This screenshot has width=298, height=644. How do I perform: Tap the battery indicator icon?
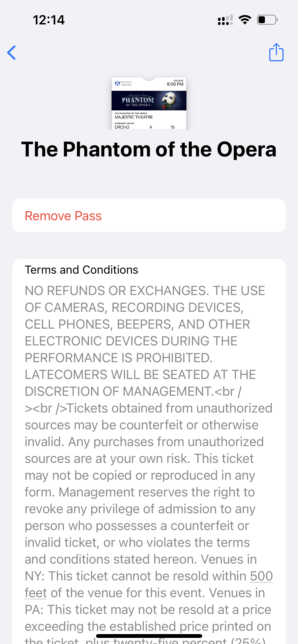tap(267, 20)
